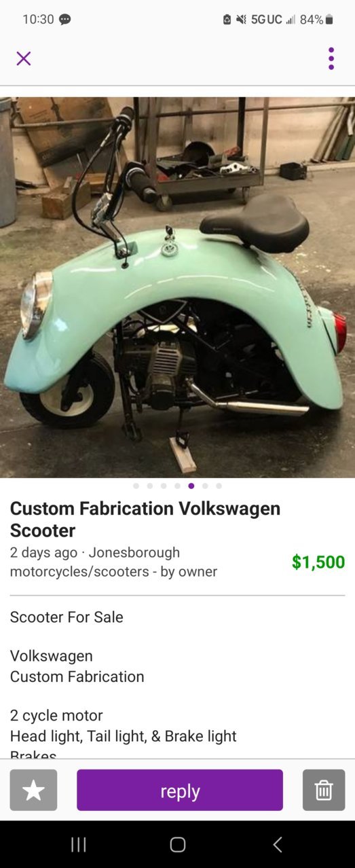Hide the listing with the trash icon
This screenshot has width=355, height=868.
[x=324, y=790]
